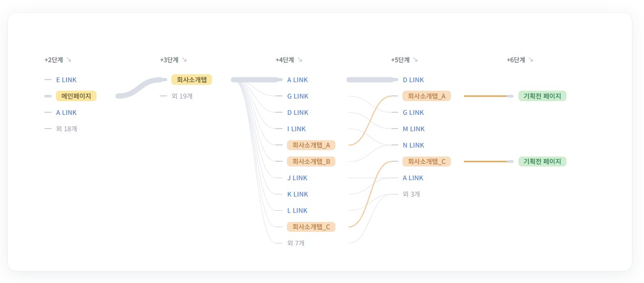
Task: Click D LINK at top of step 5
Action: (x=413, y=80)
